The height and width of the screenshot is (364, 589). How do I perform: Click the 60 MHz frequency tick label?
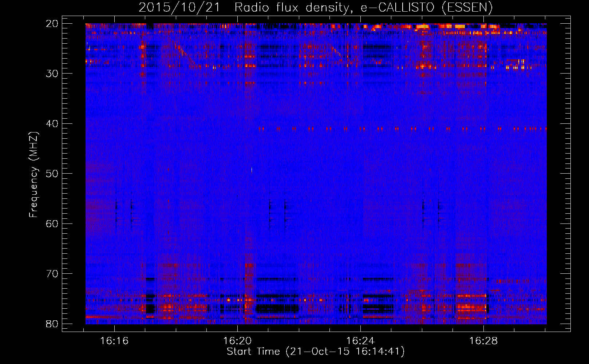pos(52,224)
